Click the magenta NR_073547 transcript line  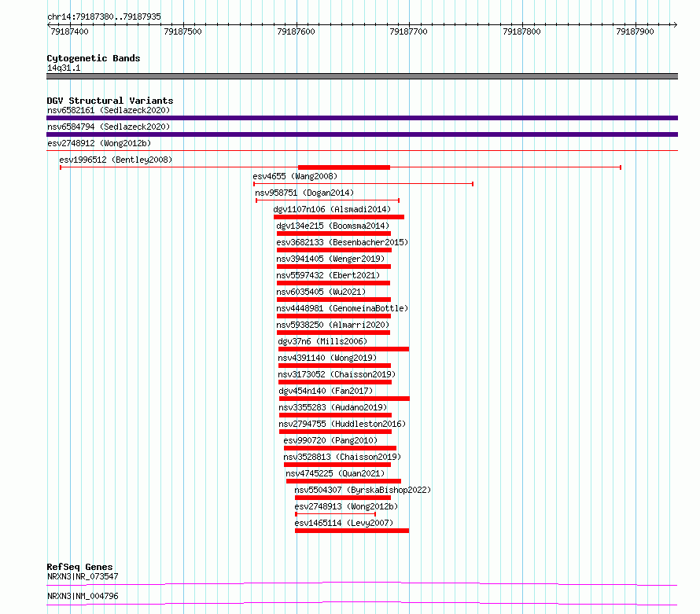362,583
